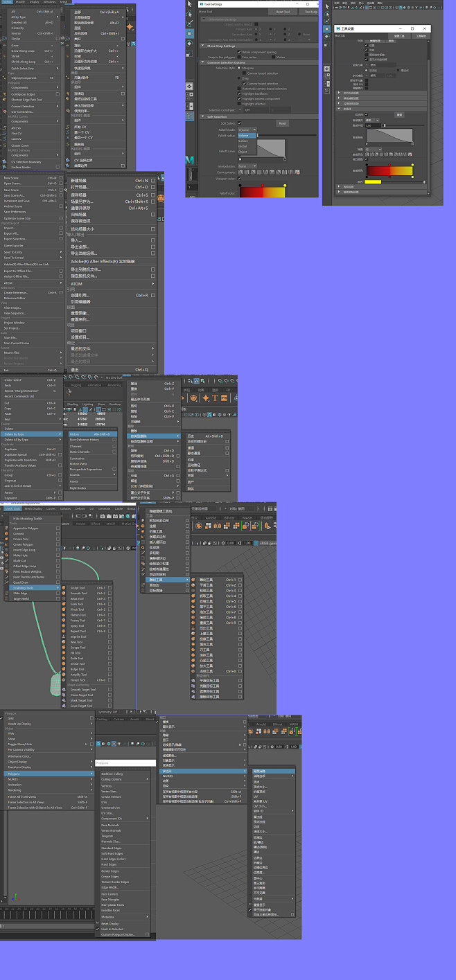Toggle the Highlight backfaces checkbox

(x=240, y=93)
